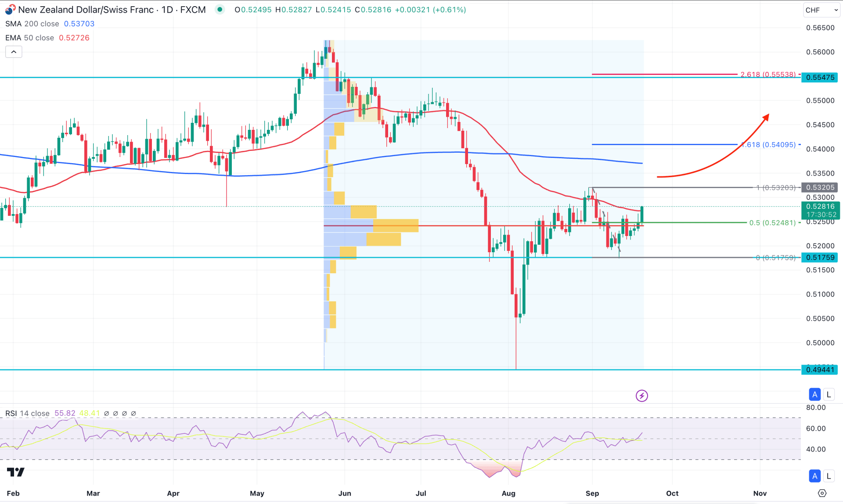
Task: Click the May label on time axis
Action: coord(257,493)
